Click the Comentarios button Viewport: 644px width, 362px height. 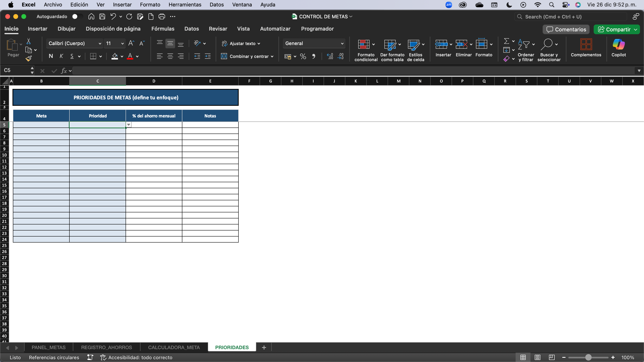pyautogui.click(x=566, y=30)
